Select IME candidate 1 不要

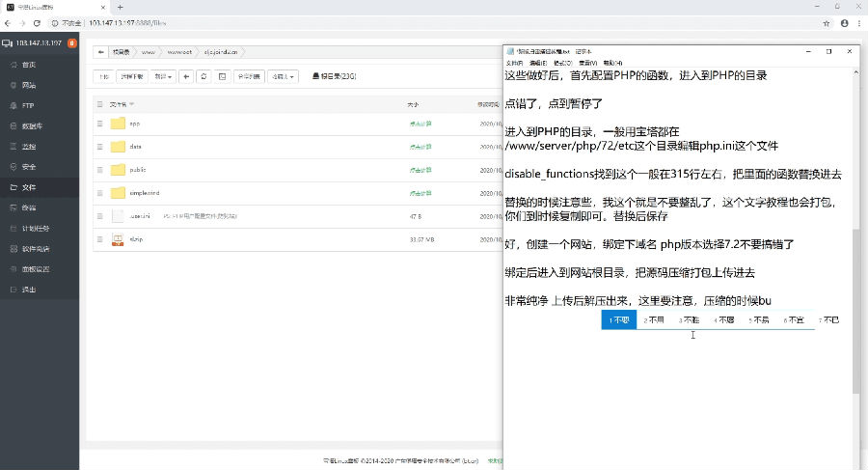(619, 319)
